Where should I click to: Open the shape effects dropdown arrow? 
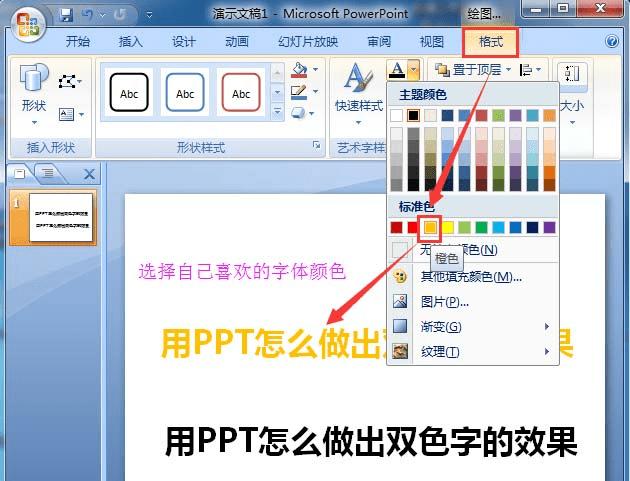pyautogui.click(x=312, y=113)
